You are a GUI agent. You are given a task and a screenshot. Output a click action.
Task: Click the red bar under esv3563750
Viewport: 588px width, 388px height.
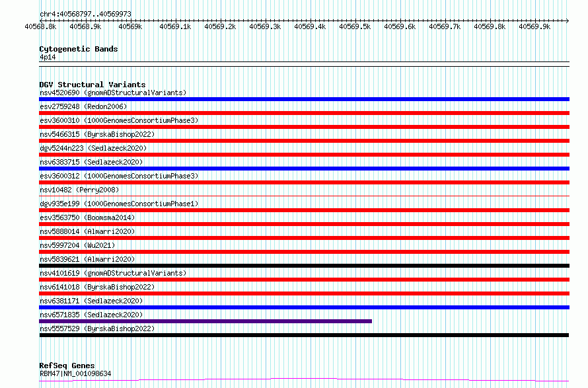pyautogui.click(x=304, y=224)
